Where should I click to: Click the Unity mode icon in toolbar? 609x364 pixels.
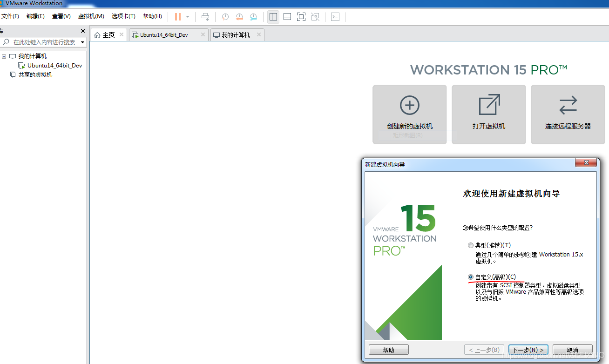point(315,17)
